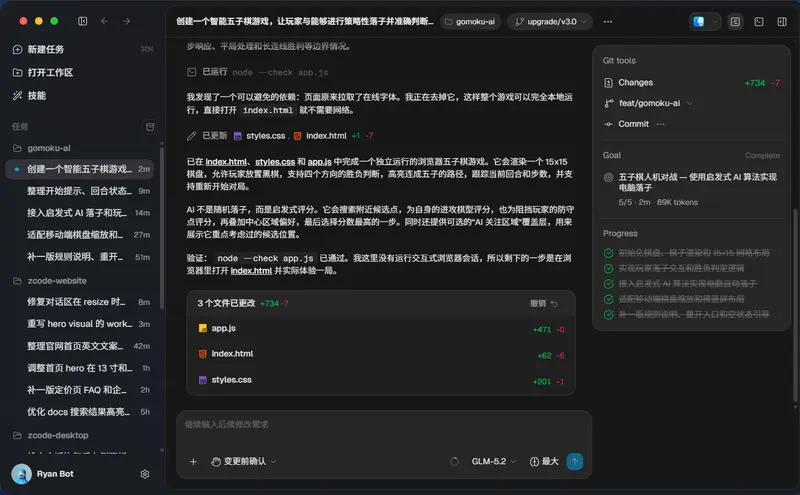This screenshot has width=800, height=495.
Task: Go back with the left arrow
Action: pyautogui.click(x=105, y=21)
